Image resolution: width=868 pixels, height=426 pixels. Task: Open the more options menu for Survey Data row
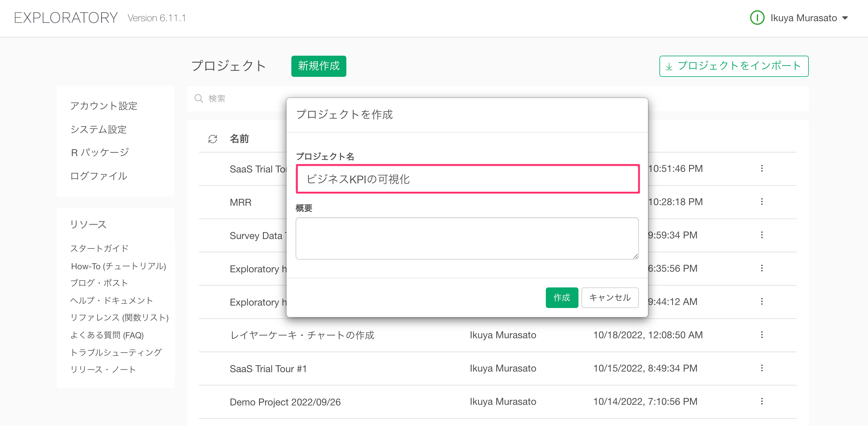(762, 235)
